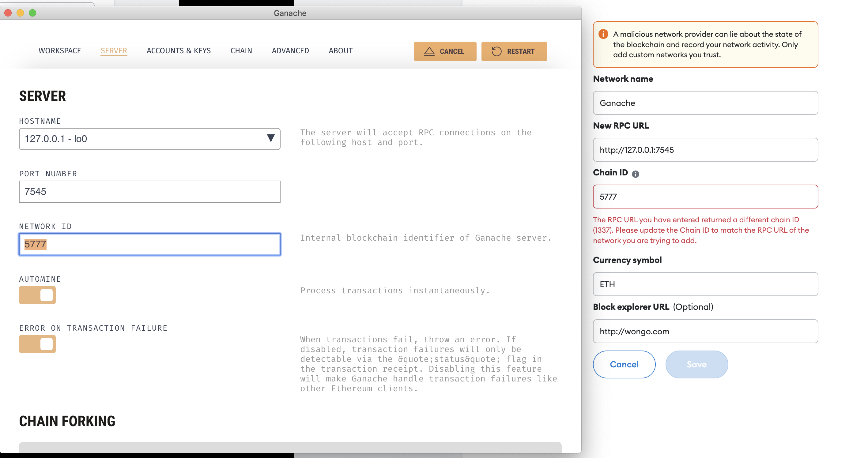Select the Network ID field
This screenshot has width=868, height=458.
[149, 244]
